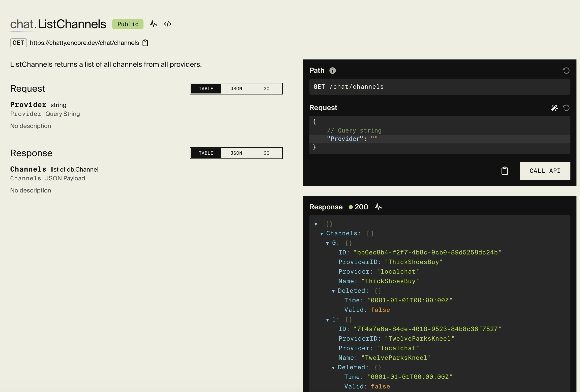Click the Provider value in request editor
Screen dimensions: 580x392
pos(374,139)
